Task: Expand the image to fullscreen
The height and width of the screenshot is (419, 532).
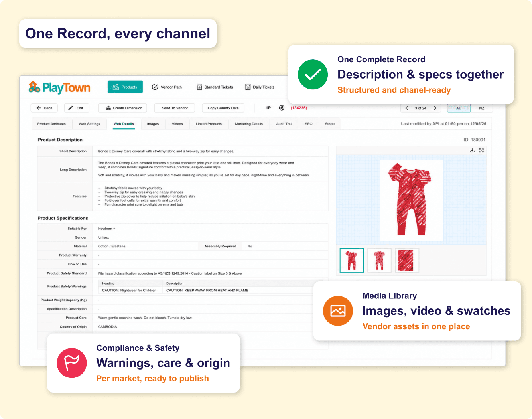Action: pyautogui.click(x=481, y=150)
